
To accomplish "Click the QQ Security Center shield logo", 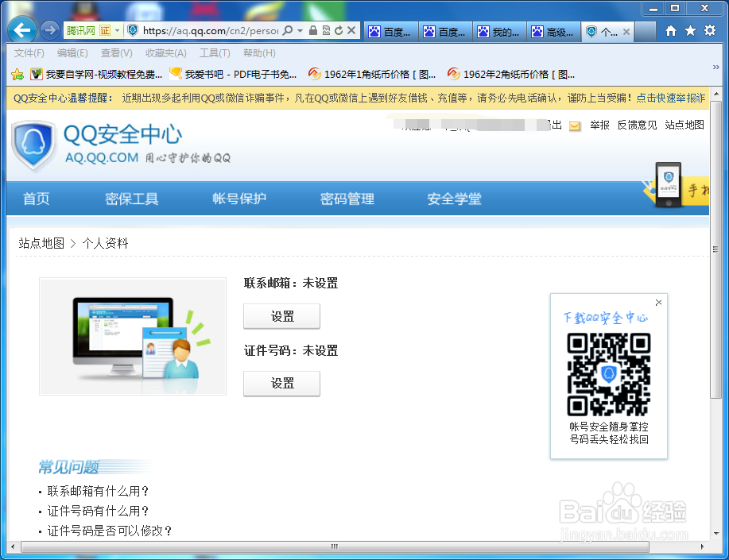I will pyautogui.click(x=33, y=145).
